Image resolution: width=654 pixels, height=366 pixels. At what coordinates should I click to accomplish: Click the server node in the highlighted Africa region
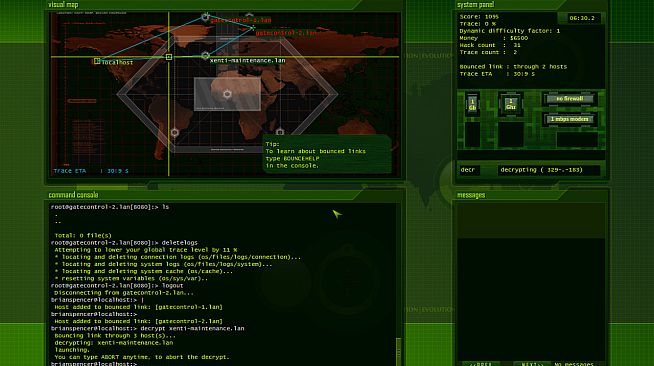227,94
